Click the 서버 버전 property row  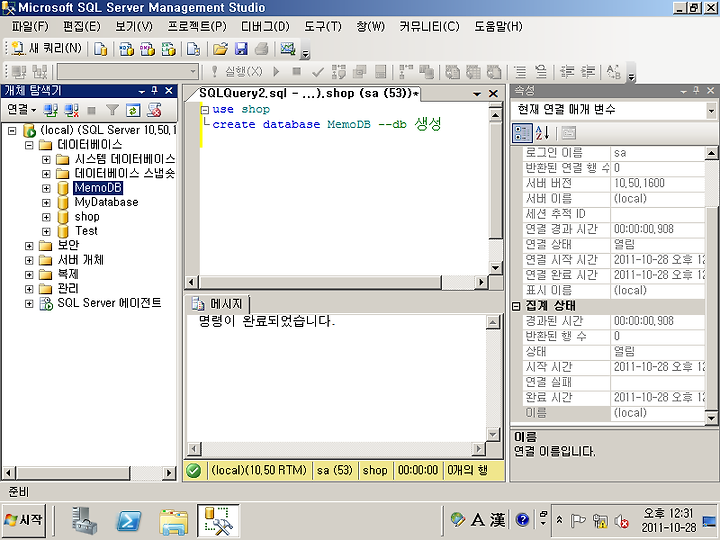615,184
